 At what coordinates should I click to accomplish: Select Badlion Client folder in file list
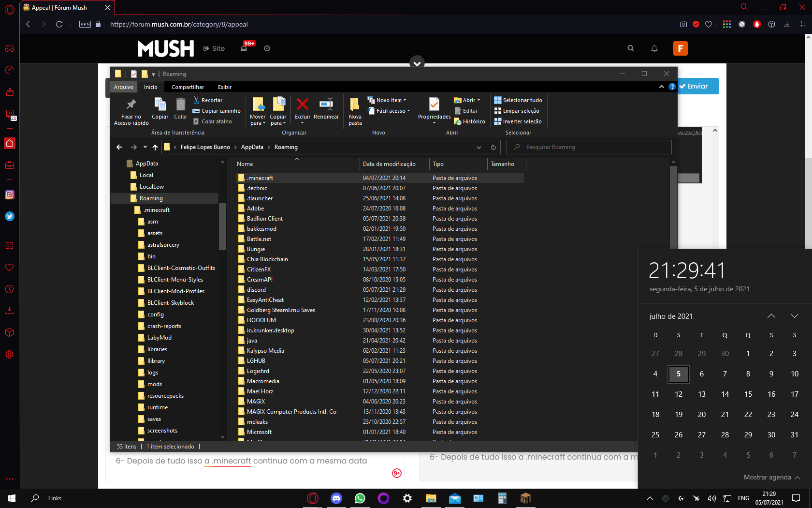pos(379,219)
